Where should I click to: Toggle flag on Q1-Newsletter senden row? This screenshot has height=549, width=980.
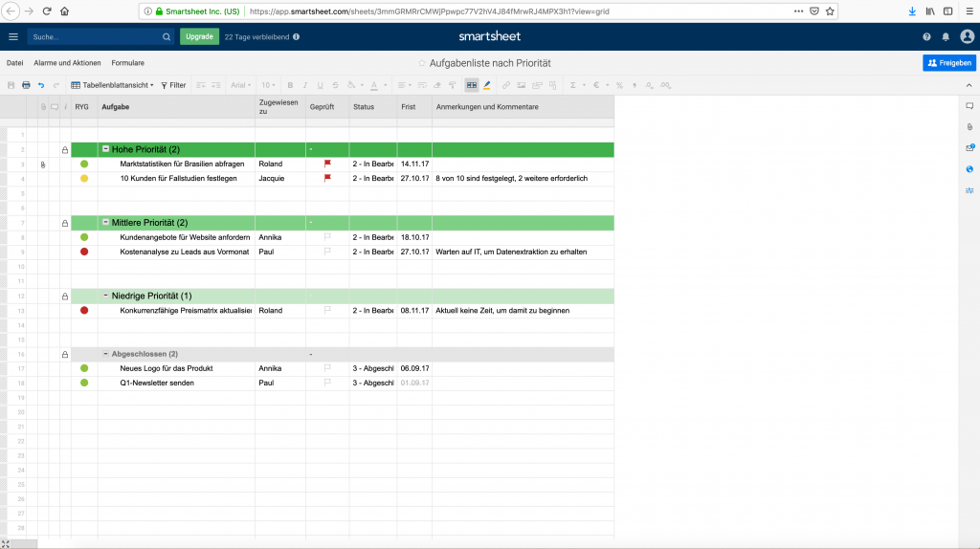pos(326,383)
